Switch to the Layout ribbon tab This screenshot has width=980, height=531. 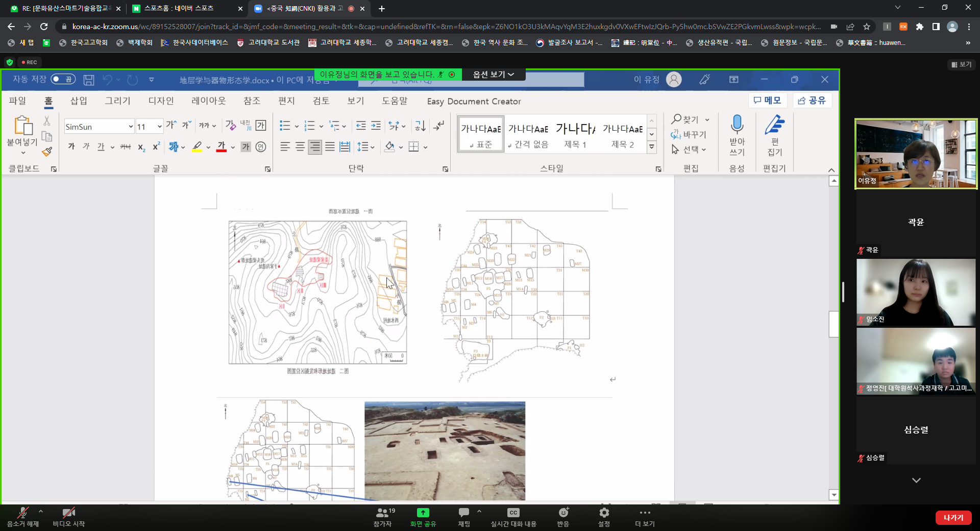click(x=208, y=101)
